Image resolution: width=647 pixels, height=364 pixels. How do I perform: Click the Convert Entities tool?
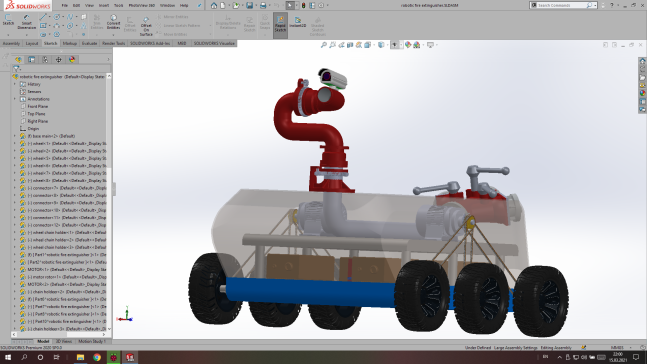113,21
